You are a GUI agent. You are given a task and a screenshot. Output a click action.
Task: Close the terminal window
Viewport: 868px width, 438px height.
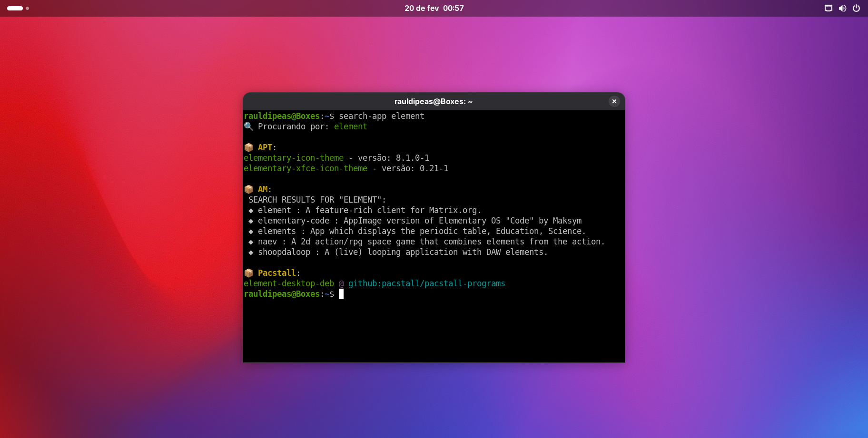tap(614, 101)
